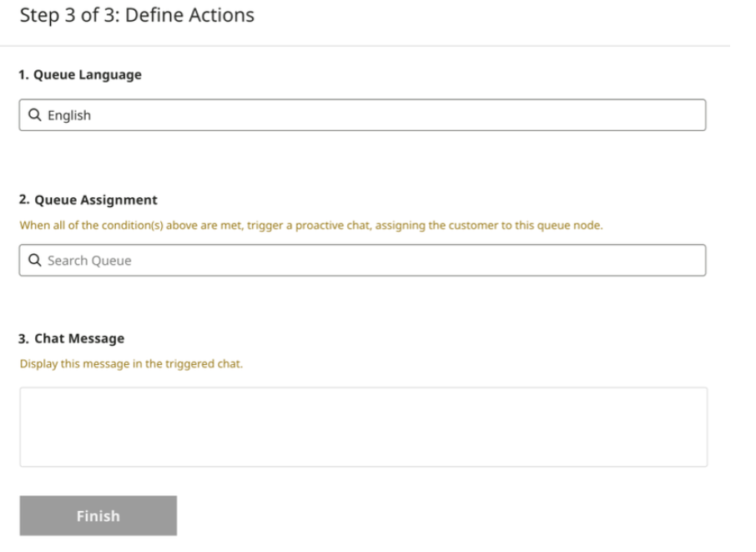Screen dimensions: 756x552
Task: Open the Queue Language combo box
Action: 362,116
